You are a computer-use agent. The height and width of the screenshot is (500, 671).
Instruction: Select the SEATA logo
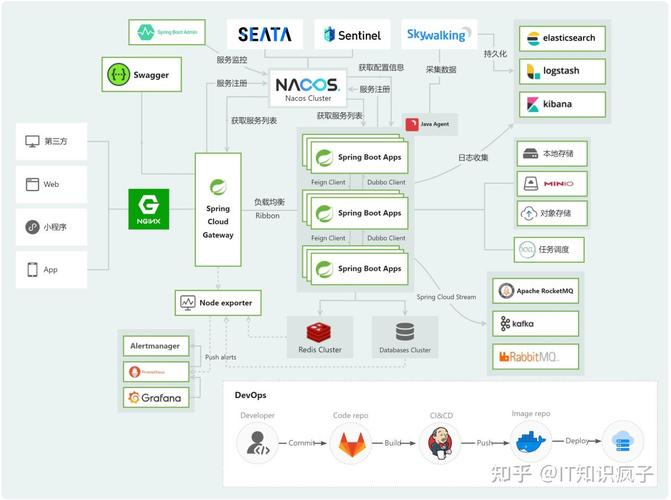264,34
